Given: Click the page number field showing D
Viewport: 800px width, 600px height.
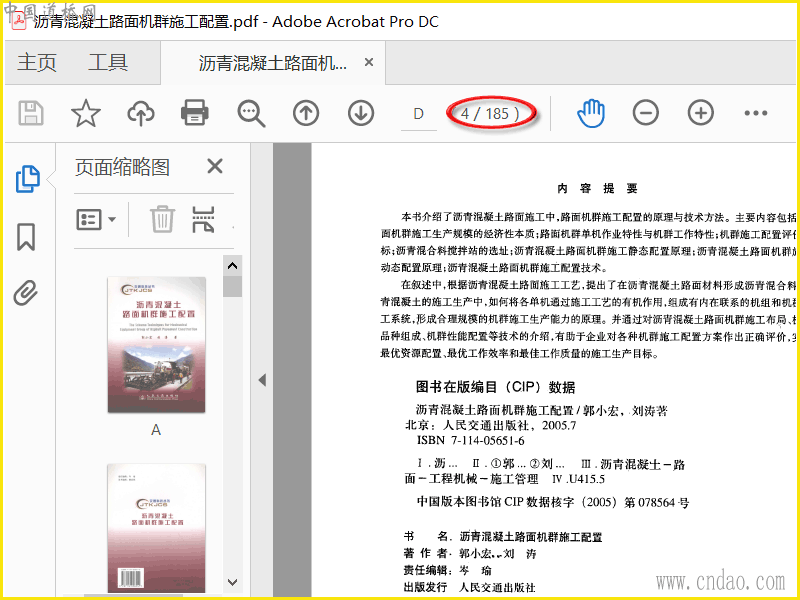Looking at the screenshot, I should 418,114.
